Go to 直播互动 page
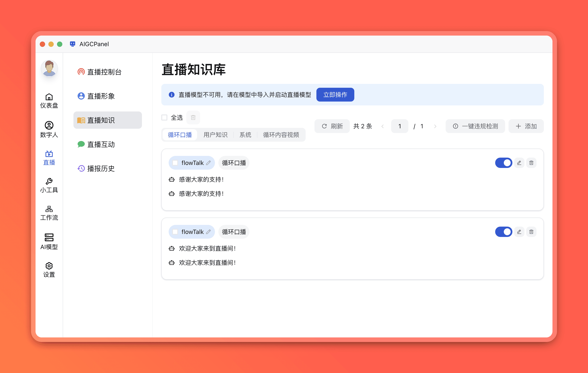The width and height of the screenshot is (588, 373). (107, 144)
